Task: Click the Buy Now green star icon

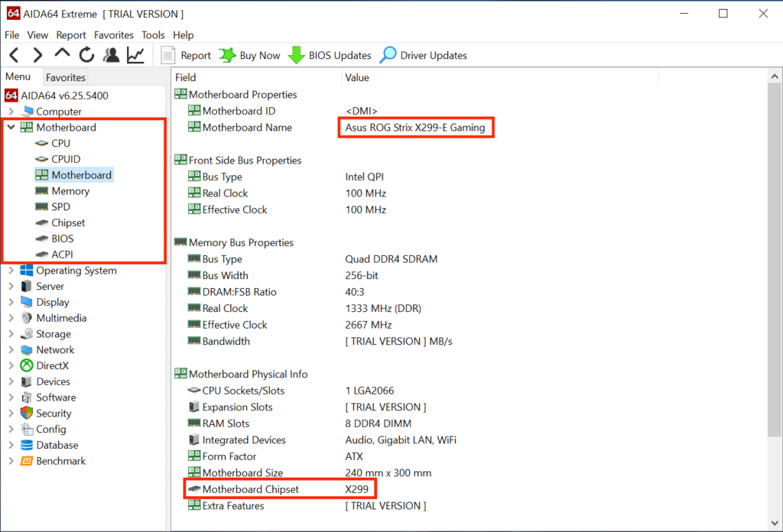Action: tap(228, 55)
